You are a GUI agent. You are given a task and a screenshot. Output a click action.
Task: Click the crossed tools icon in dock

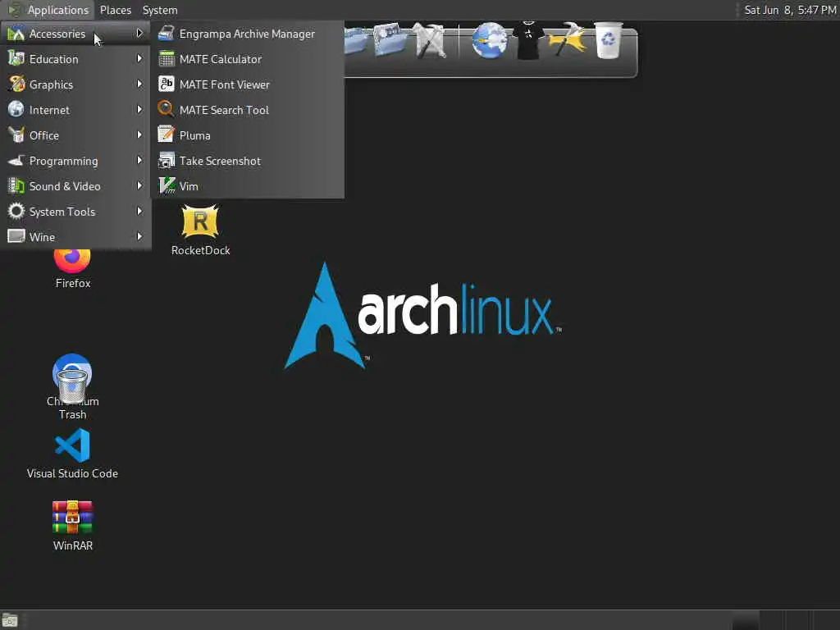coord(431,40)
